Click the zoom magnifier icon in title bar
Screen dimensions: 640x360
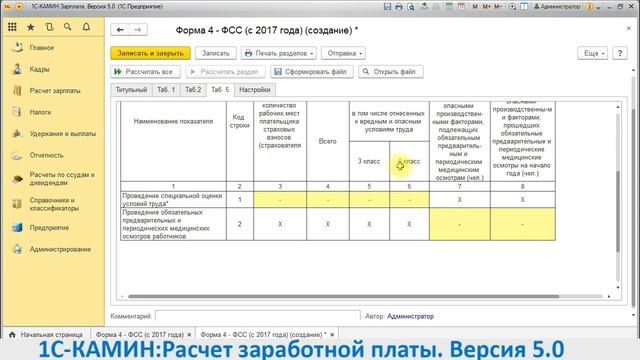pyautogui.click(x=513, y=7)
